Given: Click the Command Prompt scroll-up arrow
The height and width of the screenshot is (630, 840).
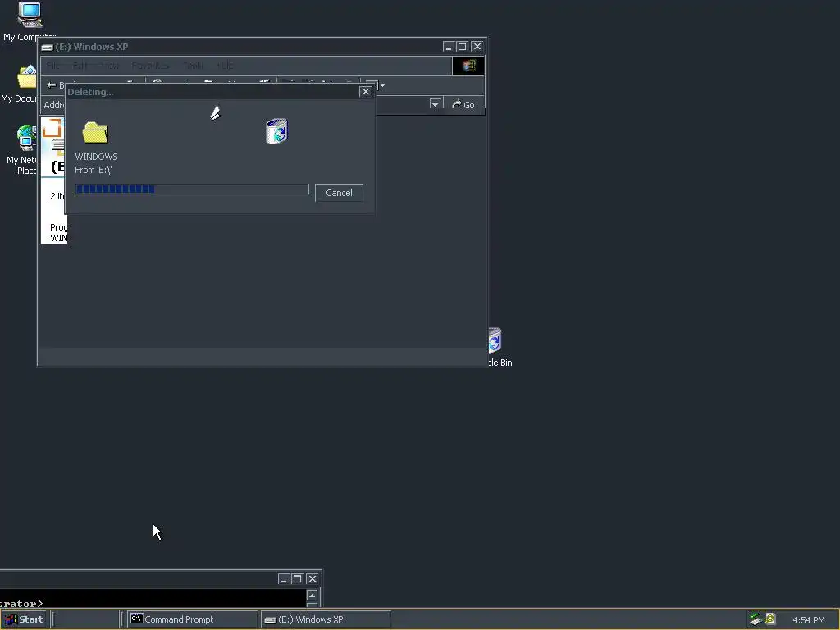Looking at the screenshot, I should pyautogui.click(x=313, y=596).
